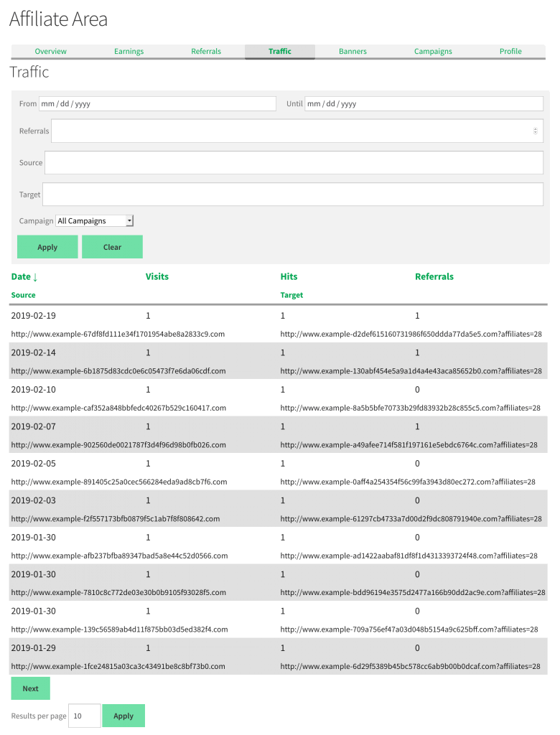Click the 2019-02-03 date cell
Image resolution: width=560 pixels, height=735 pixels.
tap(33, 500)
